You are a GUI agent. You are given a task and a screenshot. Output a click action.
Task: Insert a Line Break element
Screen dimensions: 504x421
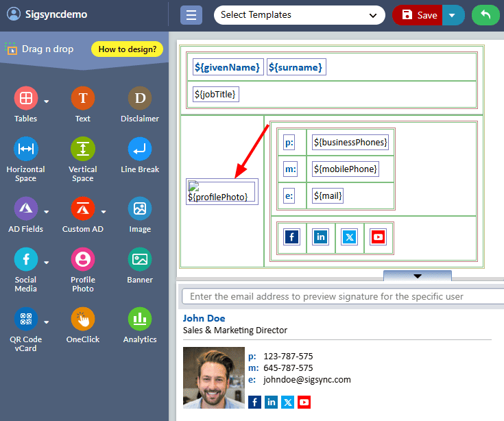pyautogui.click(x=140, y=149)
